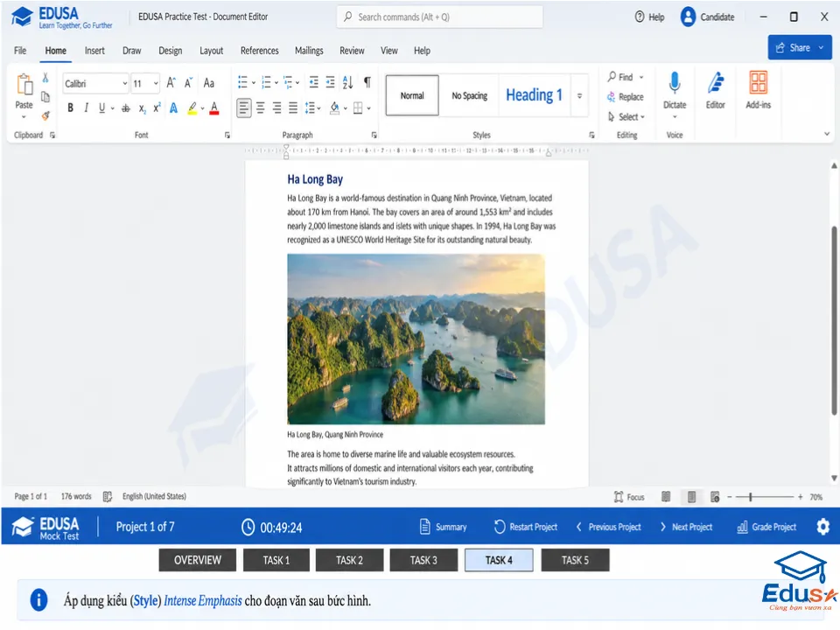
Task: Click the Paste clipboard icon
Action: (24, 85)
